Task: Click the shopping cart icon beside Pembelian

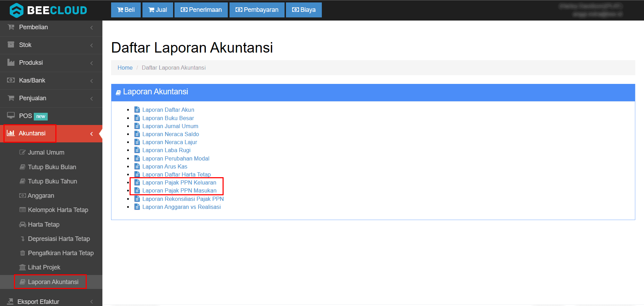Action: pyautogui.click(x=11, y=27)
